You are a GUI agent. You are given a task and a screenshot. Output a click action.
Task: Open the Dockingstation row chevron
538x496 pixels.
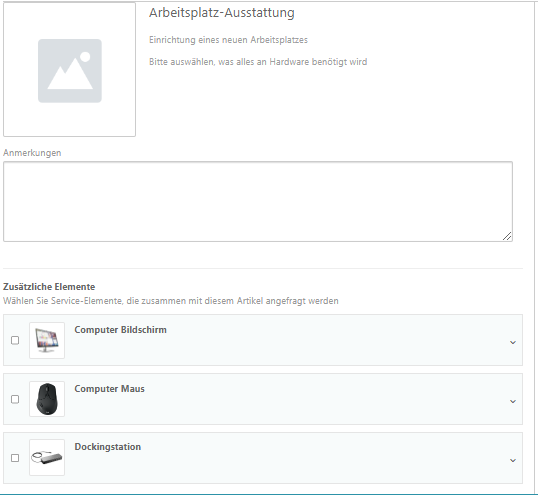coord(513,460)
